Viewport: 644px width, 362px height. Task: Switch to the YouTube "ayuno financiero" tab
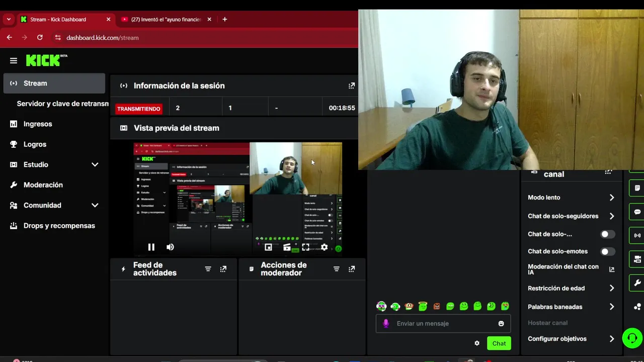166,19
